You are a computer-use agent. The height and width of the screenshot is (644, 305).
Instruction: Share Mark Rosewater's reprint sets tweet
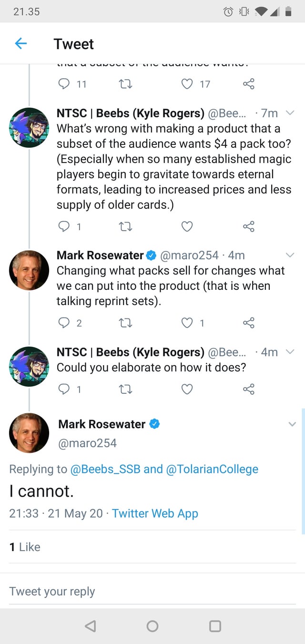248,323
